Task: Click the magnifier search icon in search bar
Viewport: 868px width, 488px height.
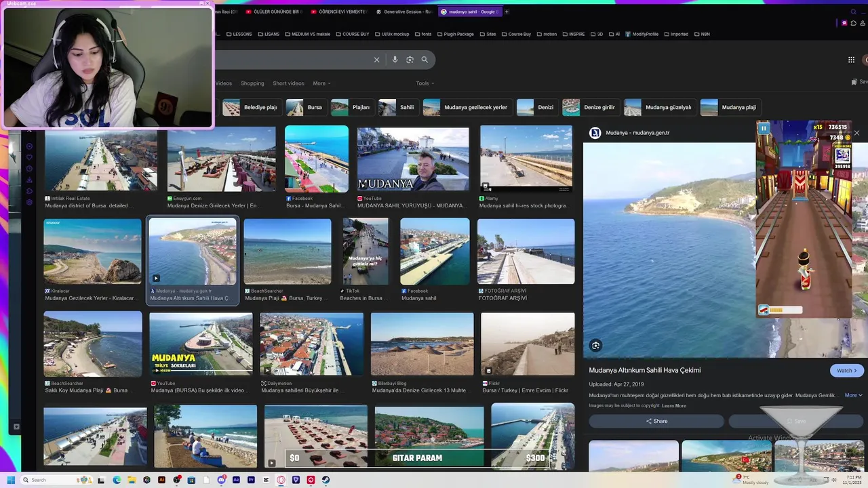Action: pyautogui.click(x=425, y=60)
